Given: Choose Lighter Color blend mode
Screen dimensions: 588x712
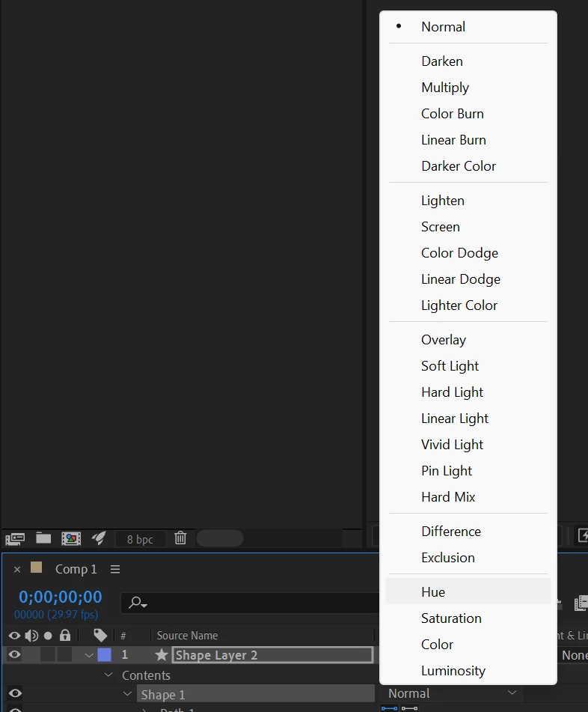Looking at the screenshot, I should 468,305.
